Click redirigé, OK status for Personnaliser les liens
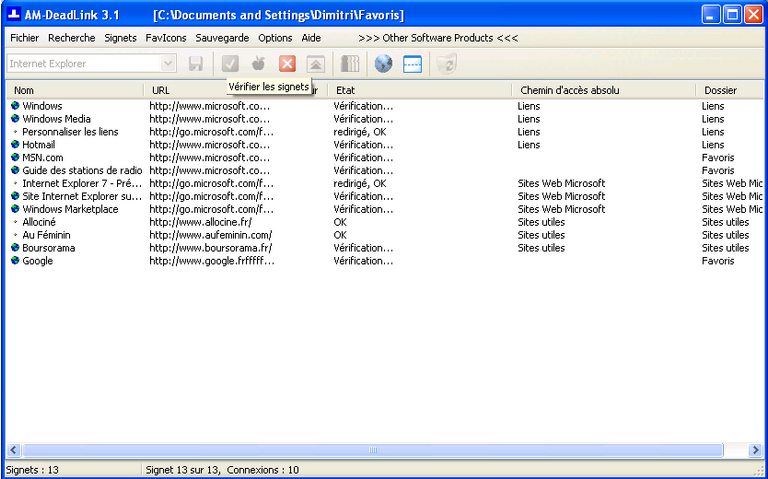 tap(360, 132)
